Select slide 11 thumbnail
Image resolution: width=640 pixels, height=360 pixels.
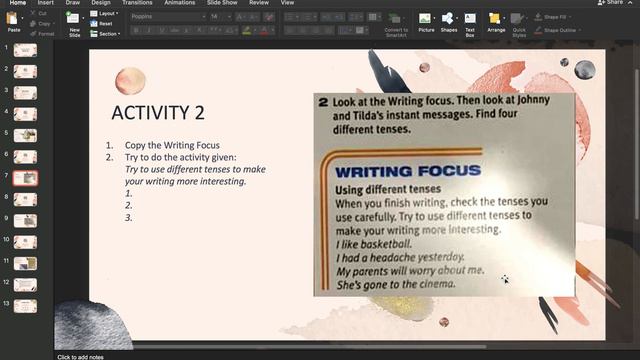click(25, 263)
